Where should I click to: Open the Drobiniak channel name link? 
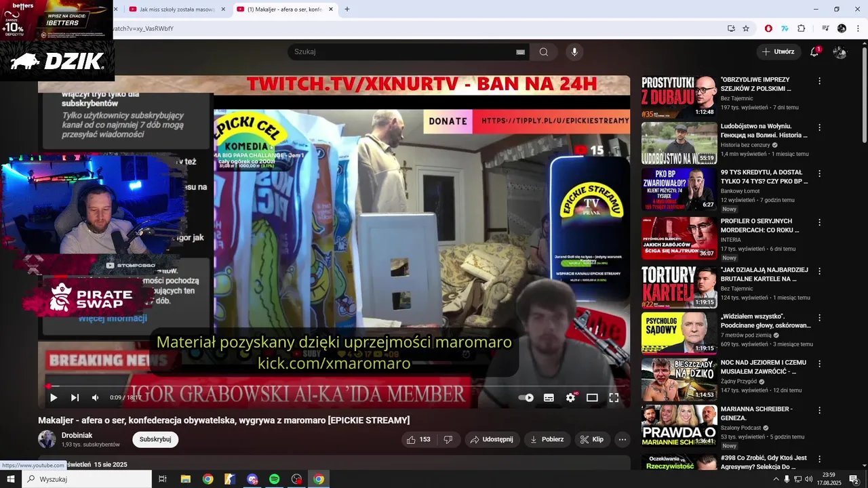point(77,435)
